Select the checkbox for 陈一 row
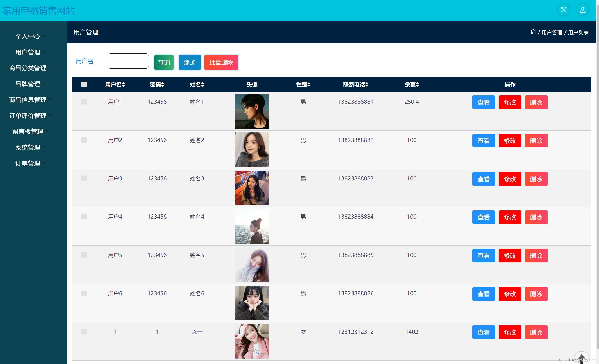The image size is (599, 364). (84, 332)
